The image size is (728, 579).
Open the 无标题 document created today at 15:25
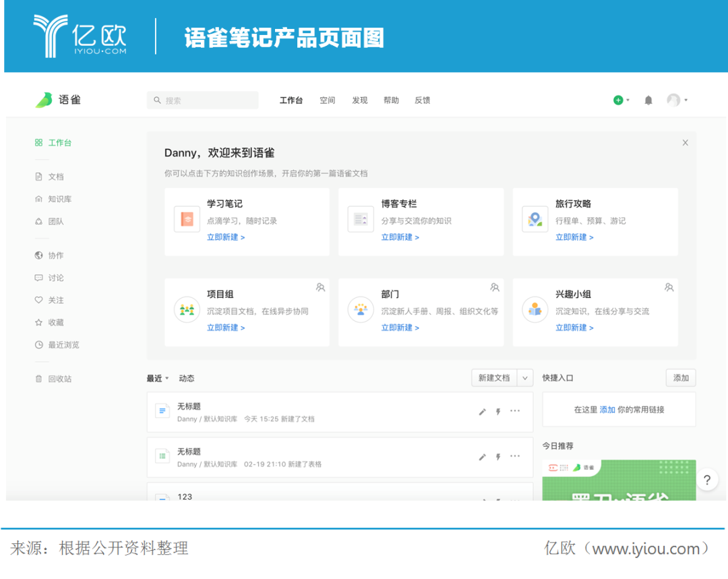[x=340, y=412]
